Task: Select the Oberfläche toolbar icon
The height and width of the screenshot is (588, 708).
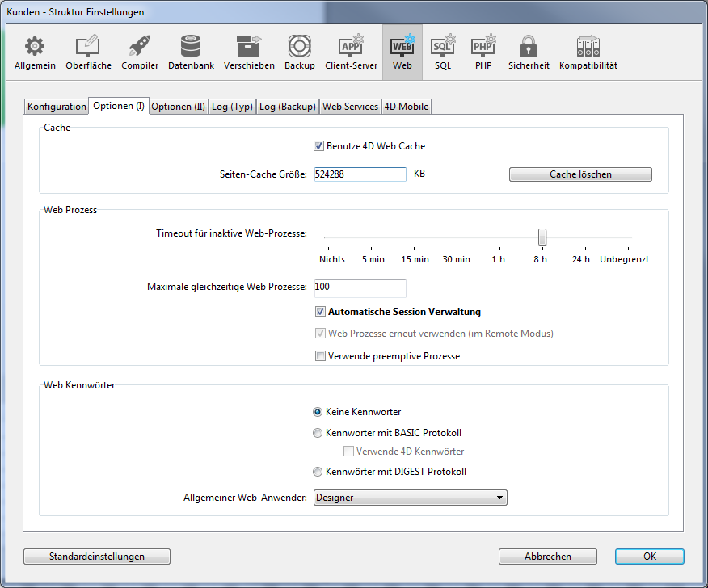Action: pyautogui.click(x=88, y=53)
